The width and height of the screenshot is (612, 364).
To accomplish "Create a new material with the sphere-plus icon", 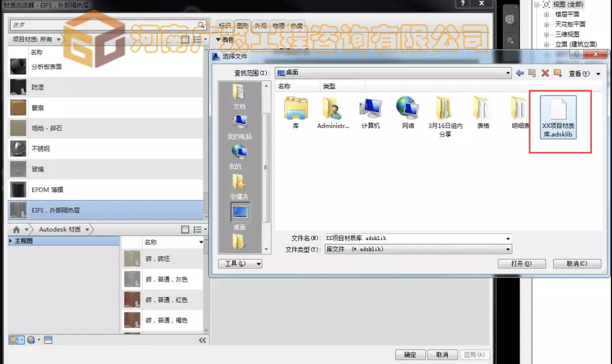I will [30, 339].
